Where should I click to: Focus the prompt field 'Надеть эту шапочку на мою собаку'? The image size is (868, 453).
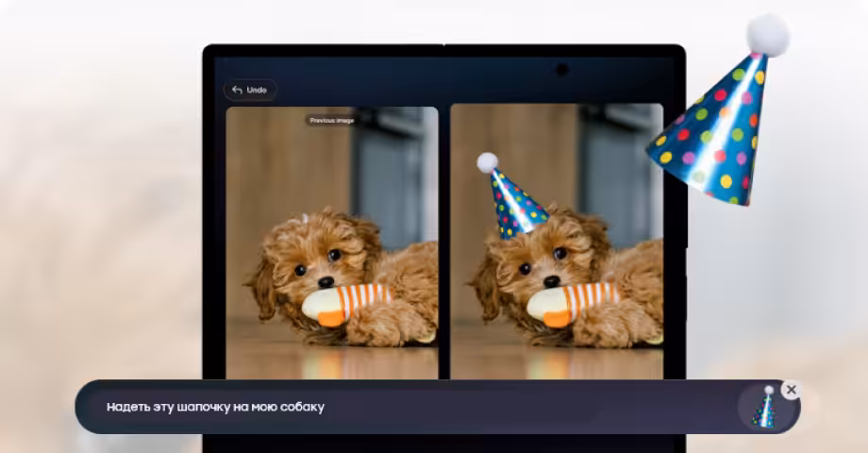pos(438,407)
